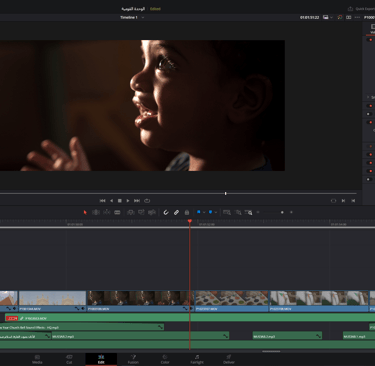Select the arrow Selection Mode tool

[85, 212]
